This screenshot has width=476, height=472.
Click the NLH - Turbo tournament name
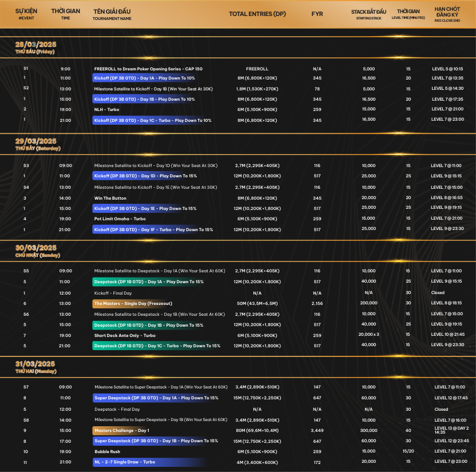pos(106,110)
